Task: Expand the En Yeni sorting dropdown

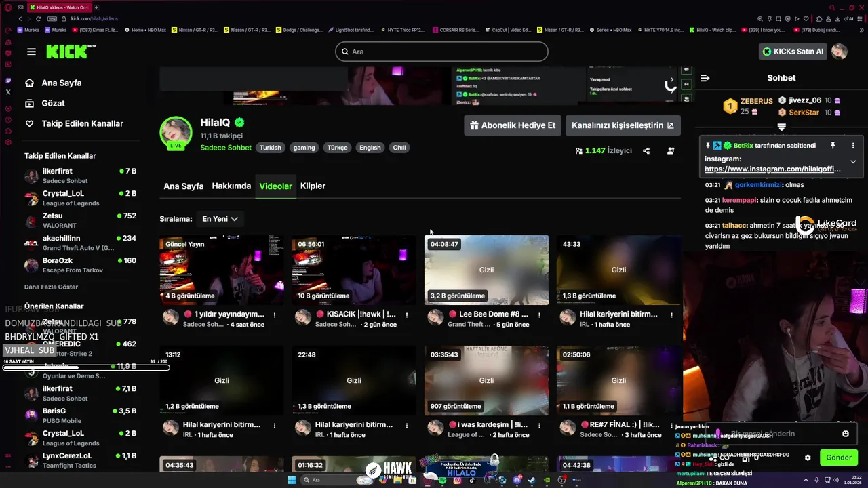Action: click(x=220, y=219)
